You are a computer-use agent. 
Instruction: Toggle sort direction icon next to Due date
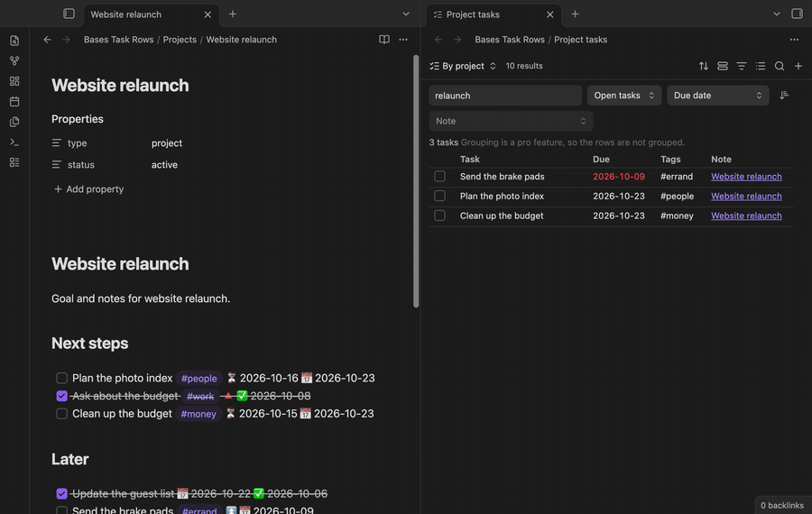pyautogui.click(x=784, y=96)
